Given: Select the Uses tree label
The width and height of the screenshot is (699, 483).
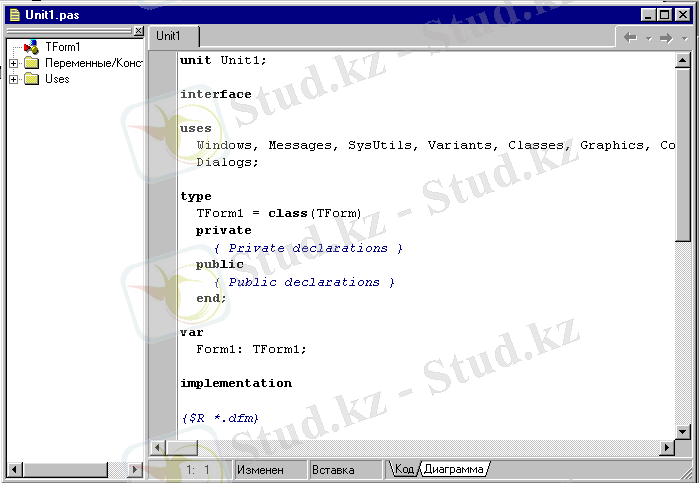Looking at the screenshot, I should pos(57,79).
